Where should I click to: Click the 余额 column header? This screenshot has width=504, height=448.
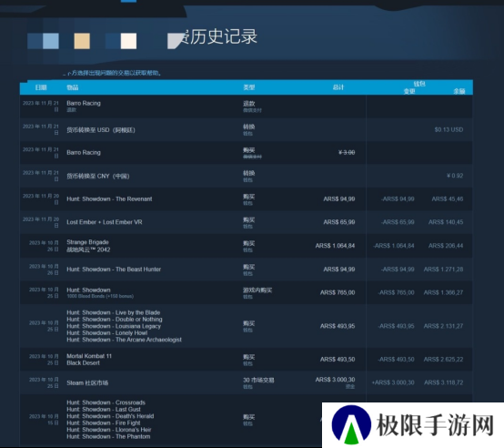click(x=459, y=91)
